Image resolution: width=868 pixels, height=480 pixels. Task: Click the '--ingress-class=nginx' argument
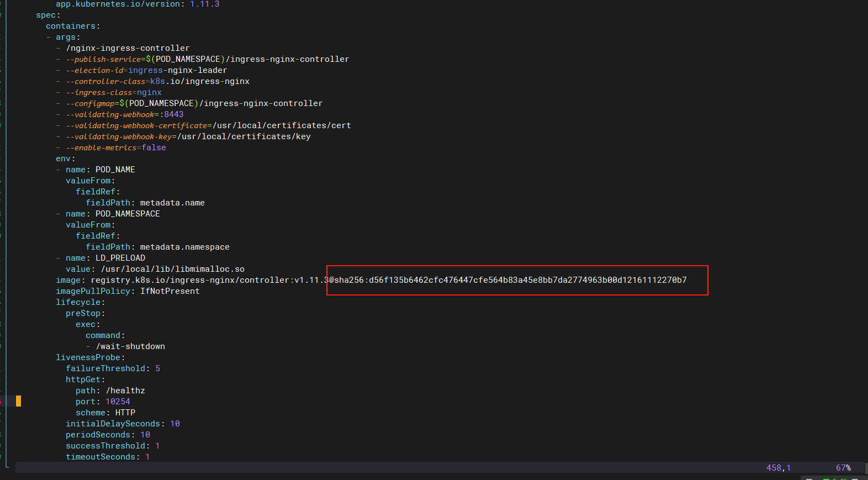(114, 92)
